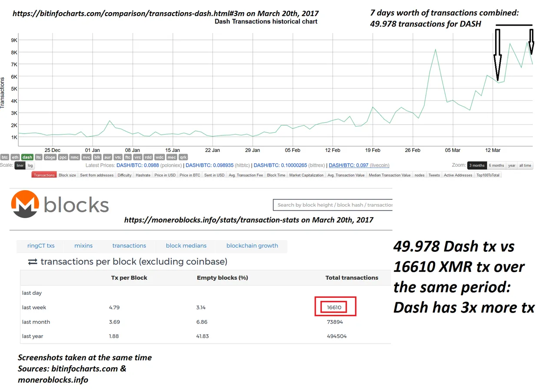
Task: Toggle the blk coin tag
Action: (x=98, y=157)
